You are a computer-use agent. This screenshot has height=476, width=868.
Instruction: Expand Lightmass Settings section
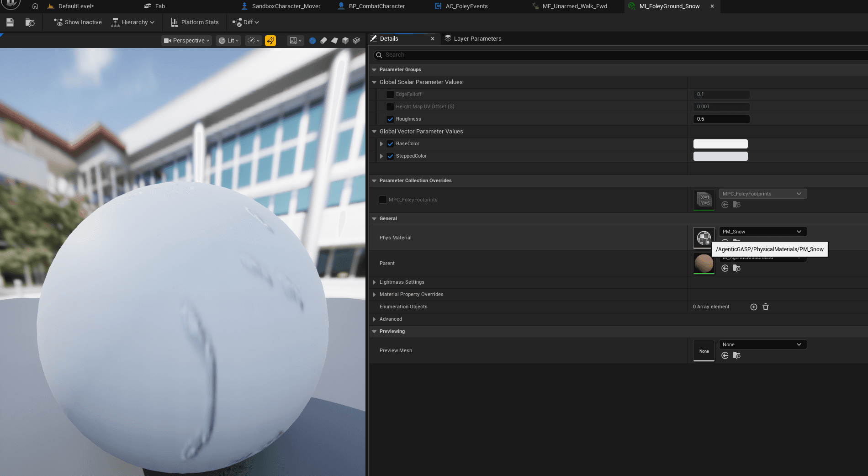374,282
